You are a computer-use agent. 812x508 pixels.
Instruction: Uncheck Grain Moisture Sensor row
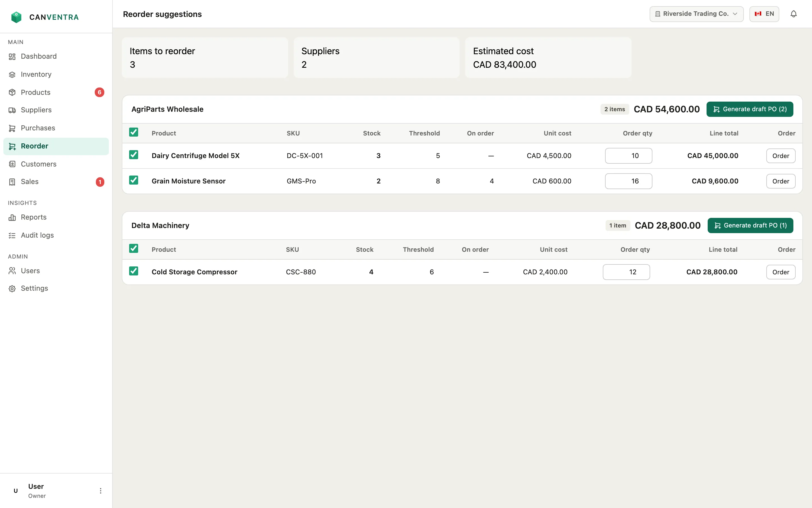134,180
